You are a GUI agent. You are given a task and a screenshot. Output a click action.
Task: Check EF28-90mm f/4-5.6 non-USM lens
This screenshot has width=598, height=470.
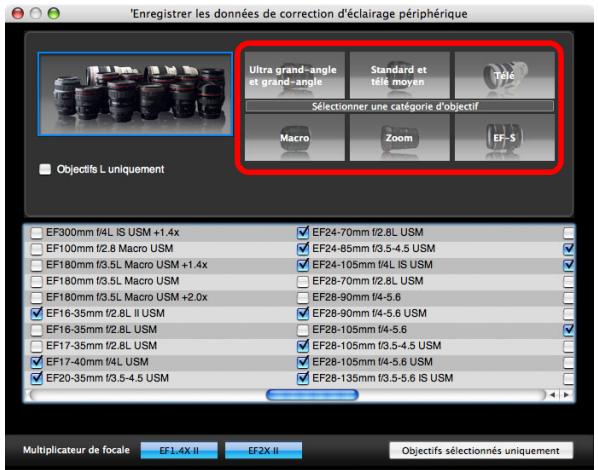303,297
